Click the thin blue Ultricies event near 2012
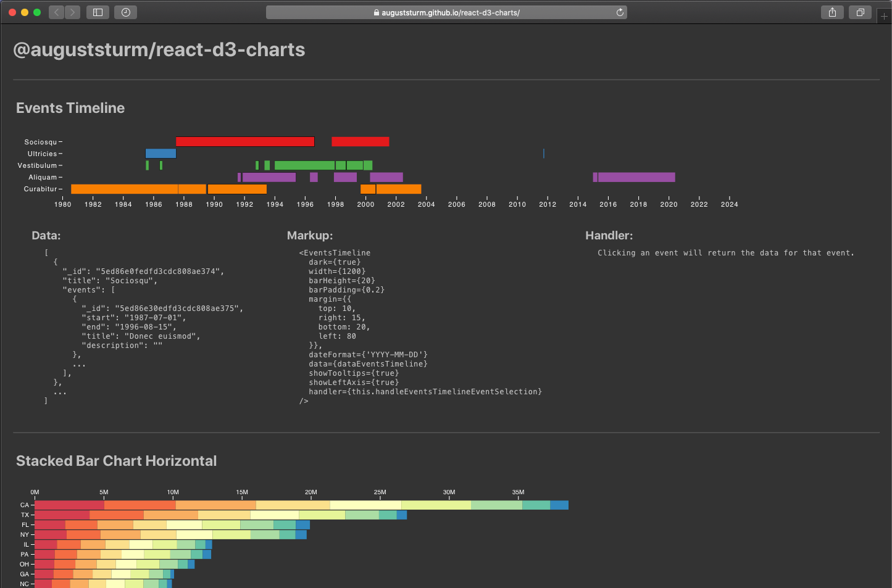The width and height of the screenshot is (892, 588). pyautogui.click(x=543, y=154)
